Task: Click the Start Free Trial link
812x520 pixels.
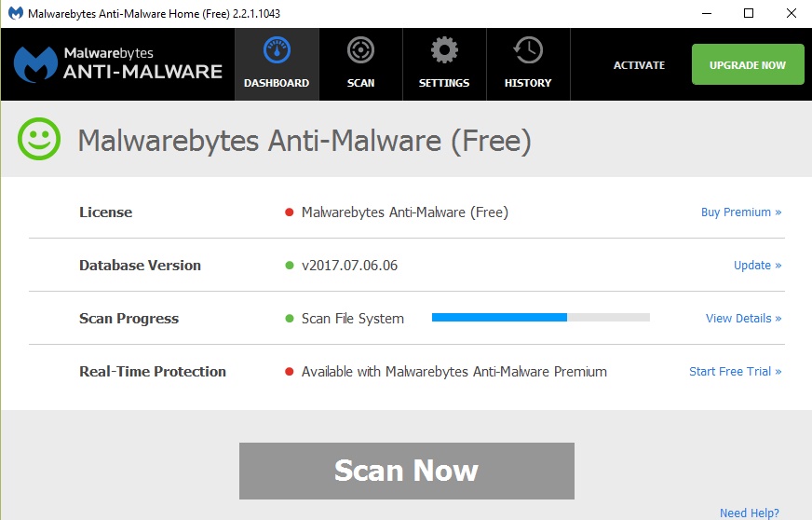Action: (x=735, y=371)
